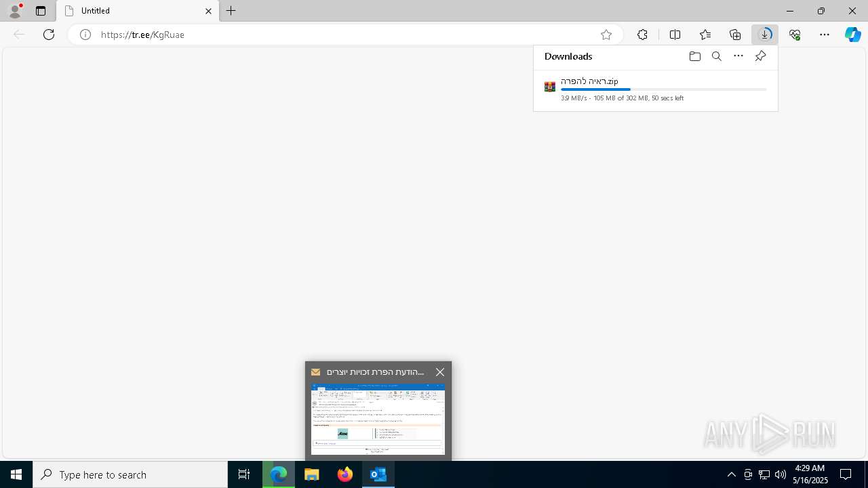The image size is (868, 488).
Task: Click the ראיה להפרה.zip download entry
Action: [x=656, y=89]
